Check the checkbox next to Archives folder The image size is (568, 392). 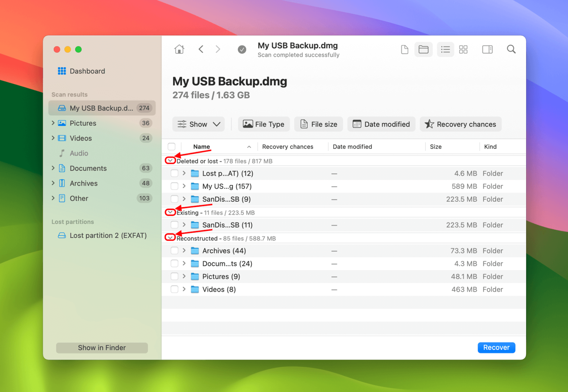[x=174, y=250]
